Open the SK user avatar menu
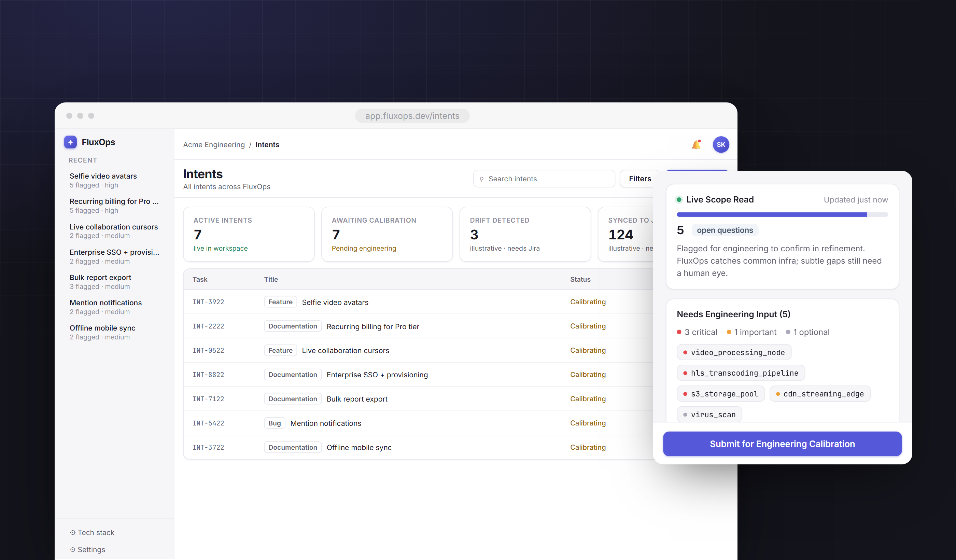 (721, 144)
